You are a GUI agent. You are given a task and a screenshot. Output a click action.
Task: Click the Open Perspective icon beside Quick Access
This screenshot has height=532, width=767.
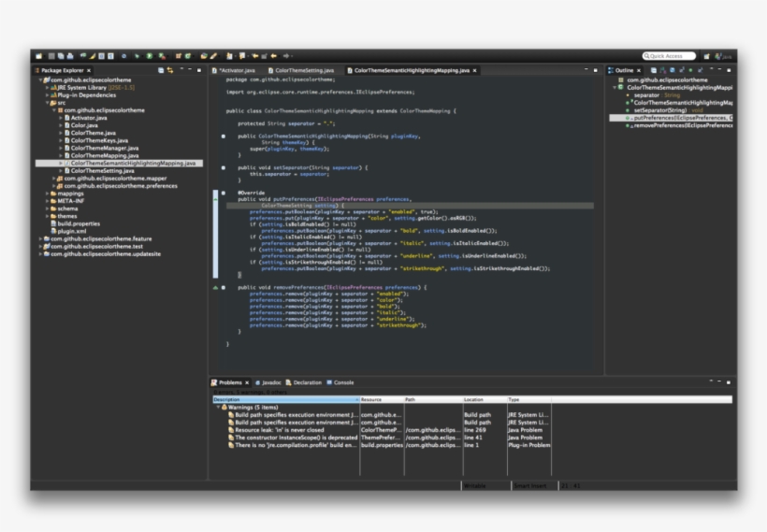click(706, 56)
